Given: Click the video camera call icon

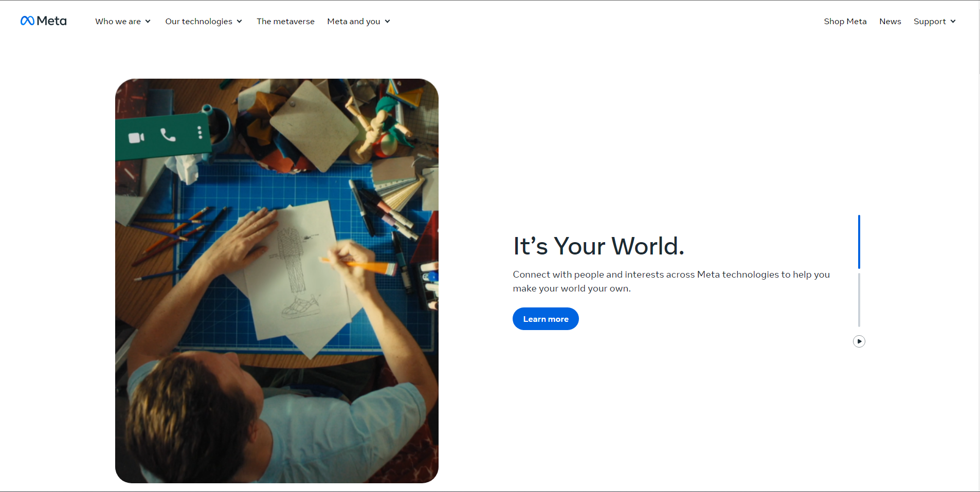Looking at the screenshot, I should [x=136, y=138].
